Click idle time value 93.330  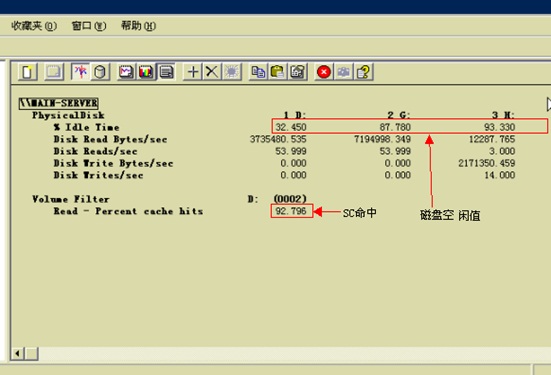(x=499, y=127)
